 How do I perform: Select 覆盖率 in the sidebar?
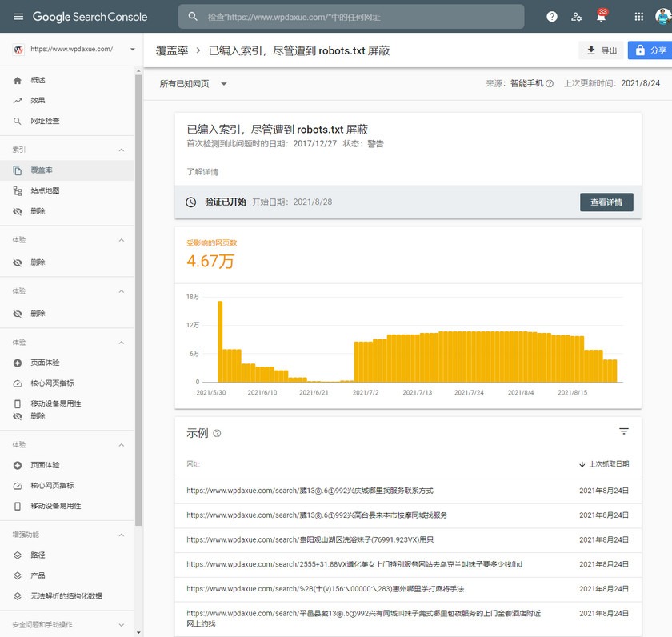[x=68, y=170]
